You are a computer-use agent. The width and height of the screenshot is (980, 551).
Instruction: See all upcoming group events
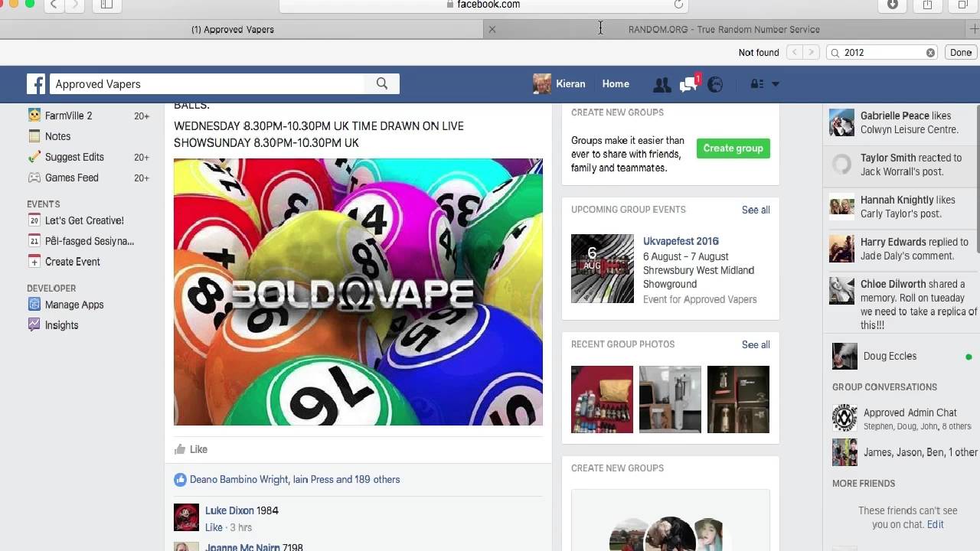pyautogui.click(x=756, y=210)
